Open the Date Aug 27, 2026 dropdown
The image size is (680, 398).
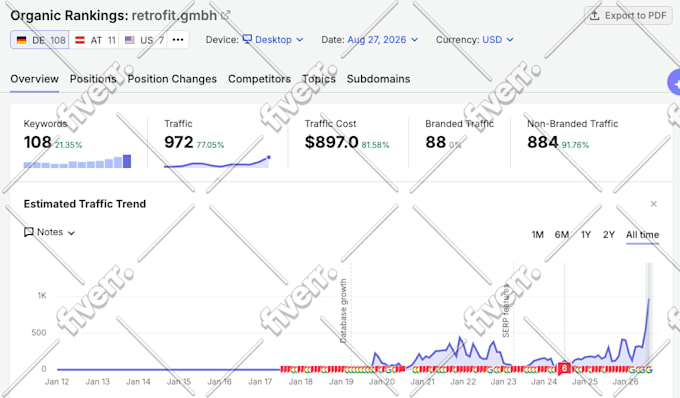(x=382, y=40)
